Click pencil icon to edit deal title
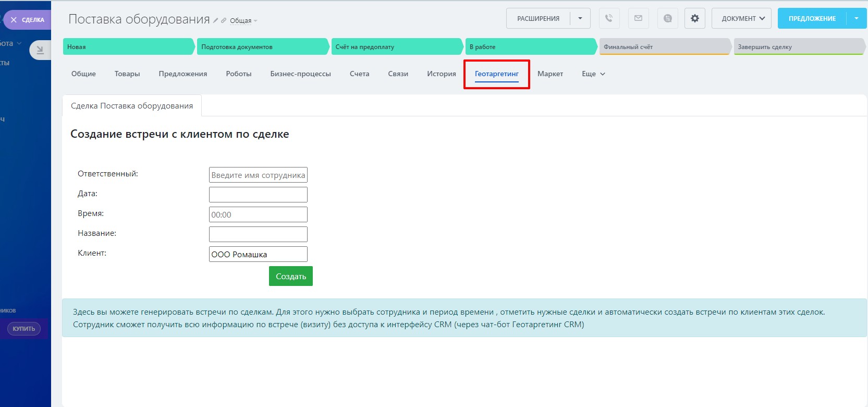 pyautogui.click(x=216, y=21)
